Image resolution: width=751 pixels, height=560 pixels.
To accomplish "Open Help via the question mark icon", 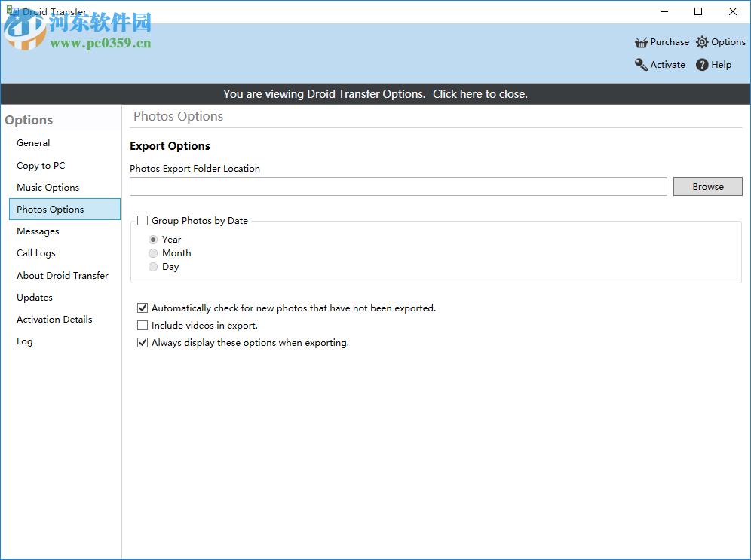I will 700,65.
